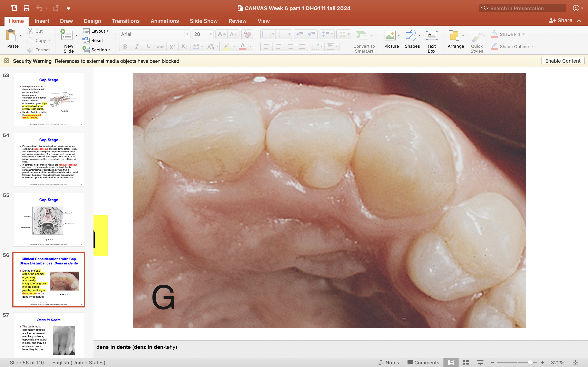Image resolution: width=588 pixels, height=367 pixels.
Task: Open the Slide Show tab
Action: coord(203,21)
